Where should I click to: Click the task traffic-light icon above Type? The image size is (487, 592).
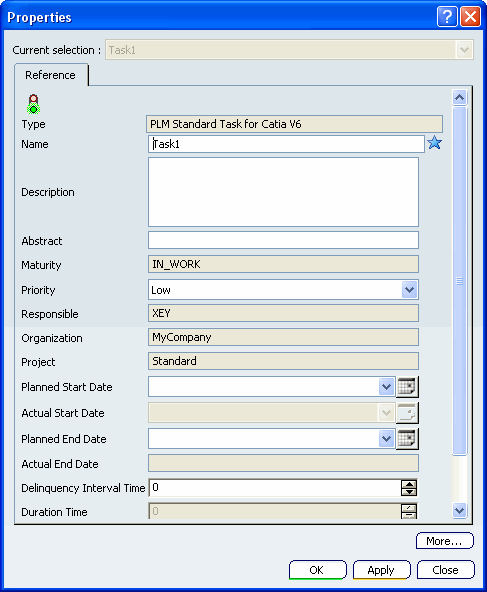point(34,104)
